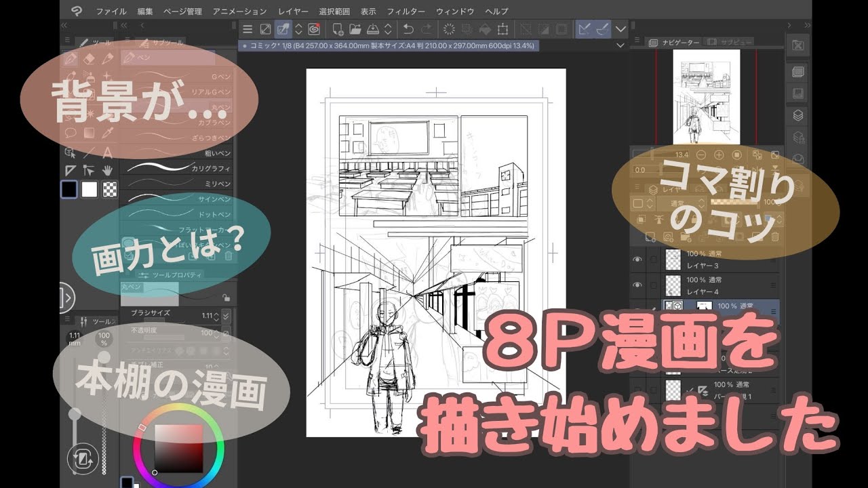Open brush size preset dropdown
The image size is (868, 488).
point(226,316)
